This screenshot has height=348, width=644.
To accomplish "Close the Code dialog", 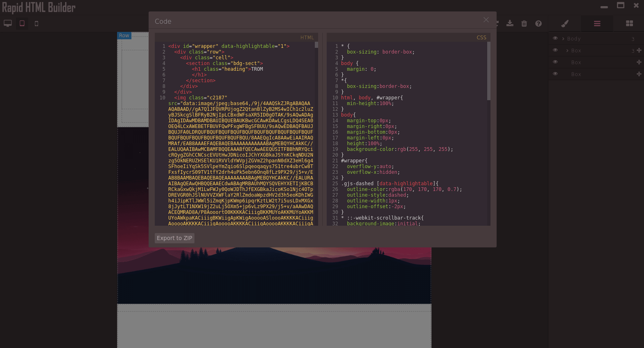I will 486,20.
